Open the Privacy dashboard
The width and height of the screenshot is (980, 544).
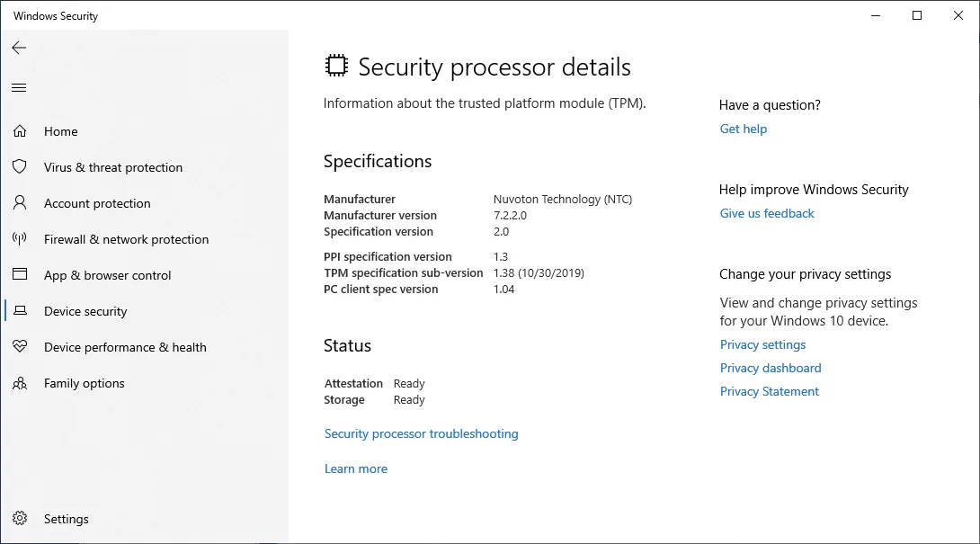coord(771,368)
